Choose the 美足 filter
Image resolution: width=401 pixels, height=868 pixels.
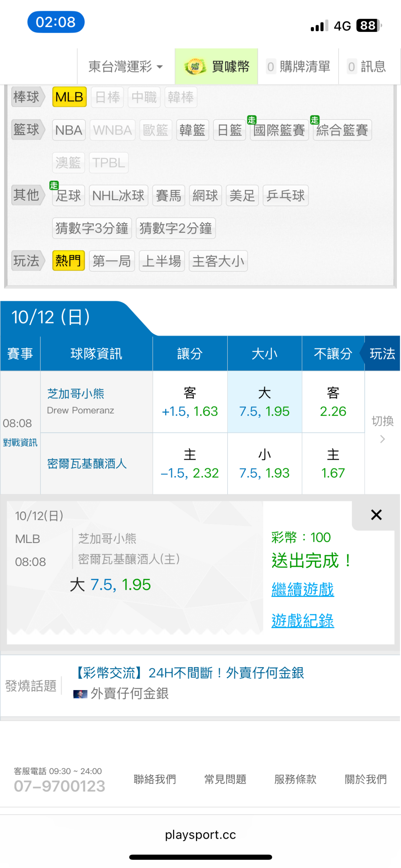coord(242,195)
